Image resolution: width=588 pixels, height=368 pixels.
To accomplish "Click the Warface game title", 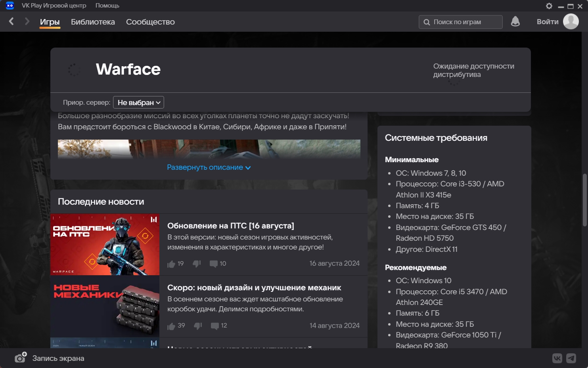I will click(x=128, y=69).
